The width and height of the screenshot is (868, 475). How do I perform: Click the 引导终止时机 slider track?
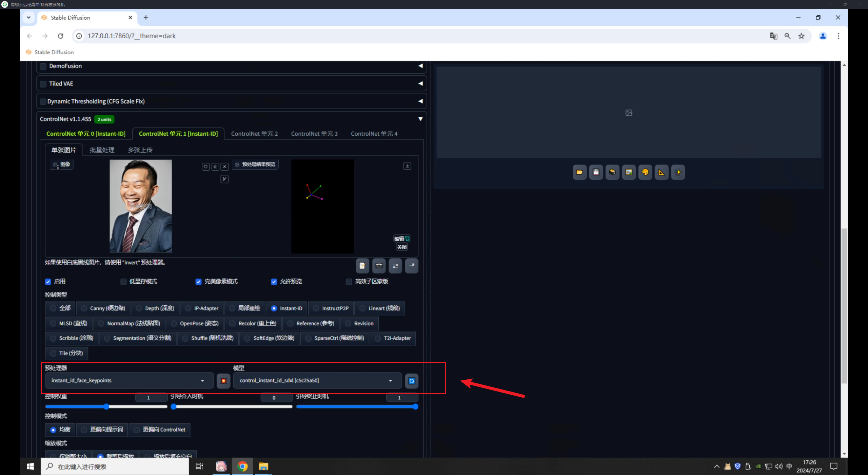tap(357, 406)
